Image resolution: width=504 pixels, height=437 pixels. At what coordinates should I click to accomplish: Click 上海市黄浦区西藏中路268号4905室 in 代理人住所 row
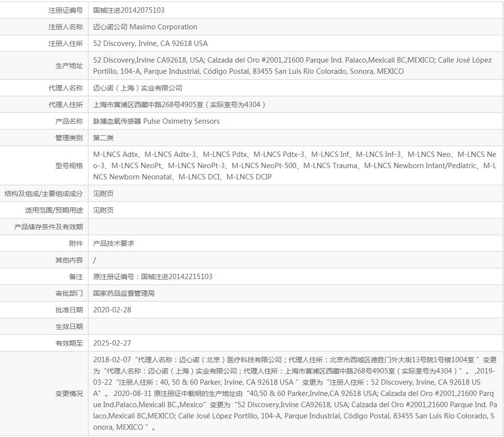pyautogui.click(x=148, y=105)
